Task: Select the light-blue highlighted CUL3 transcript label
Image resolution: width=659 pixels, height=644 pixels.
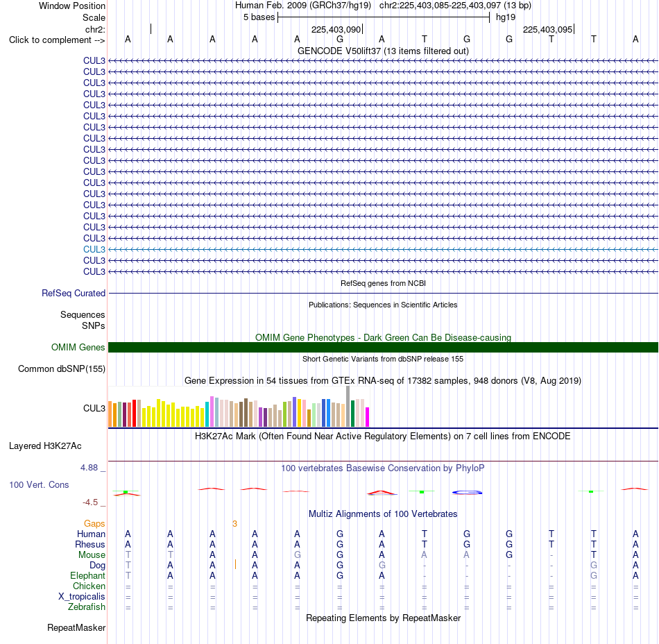Action: pyautogui.click(x=94, y=249)
